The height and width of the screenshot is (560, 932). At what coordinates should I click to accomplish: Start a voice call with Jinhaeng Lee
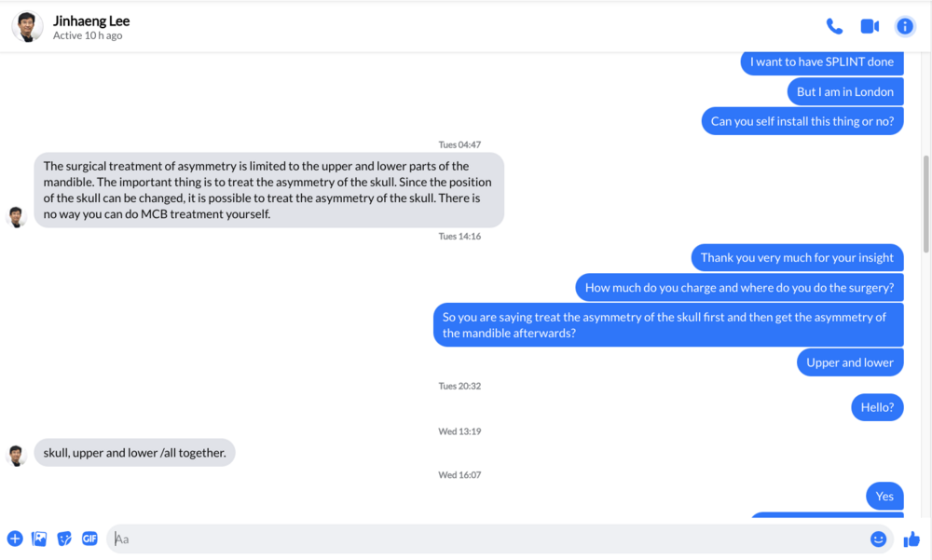click(834, 26)
